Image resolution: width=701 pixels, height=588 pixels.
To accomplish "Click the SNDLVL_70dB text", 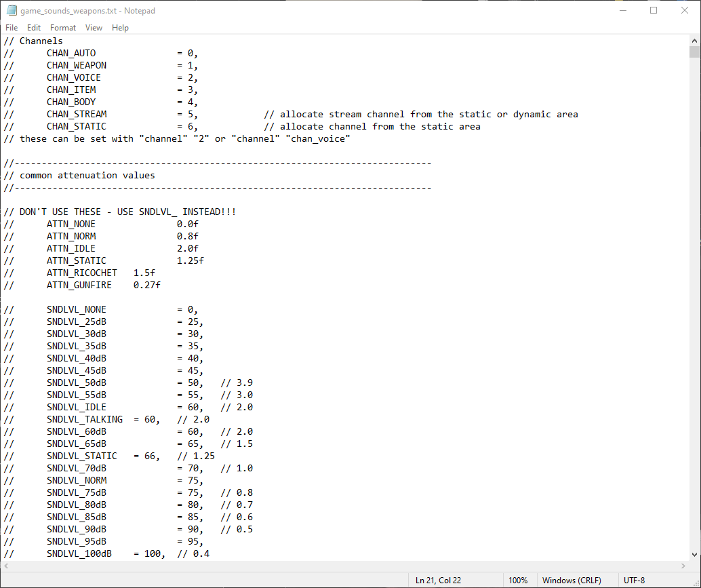I will pos(77,468).
